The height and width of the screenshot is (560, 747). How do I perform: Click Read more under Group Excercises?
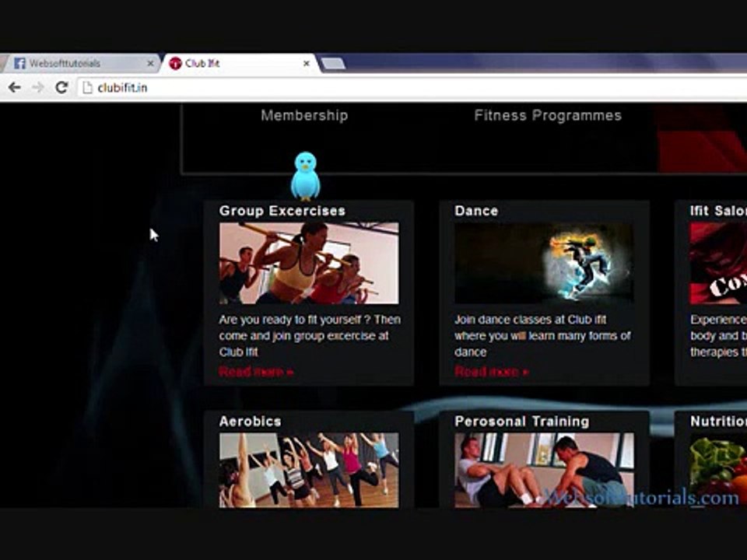click(256, 372)
